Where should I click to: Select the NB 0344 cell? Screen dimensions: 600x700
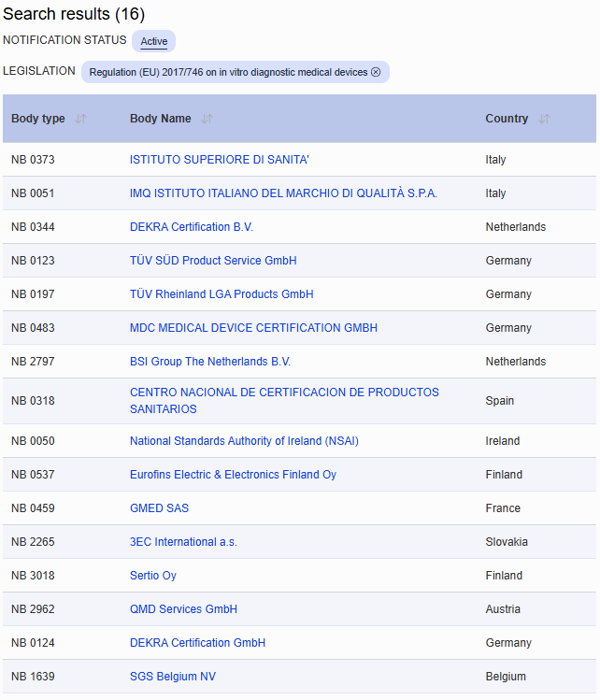33,227
